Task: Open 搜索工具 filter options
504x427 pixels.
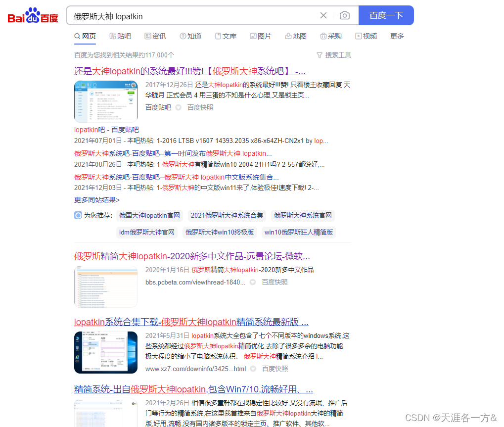Action: coord(334,55)
